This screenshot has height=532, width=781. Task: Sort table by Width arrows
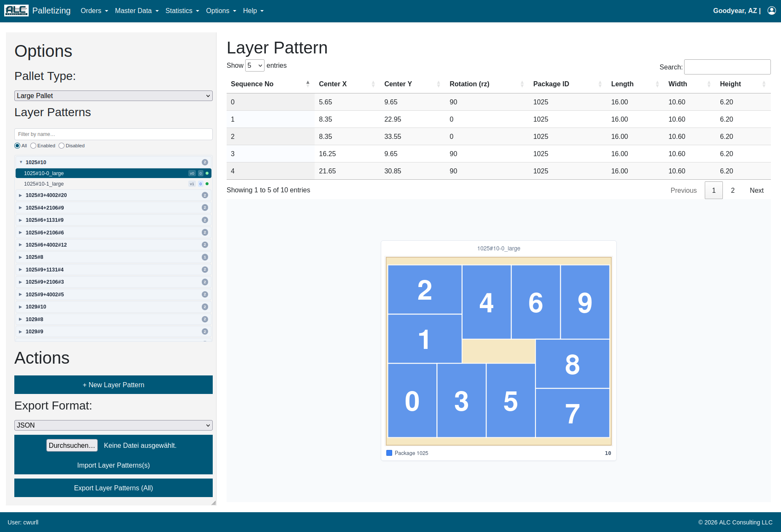[709, 84]
